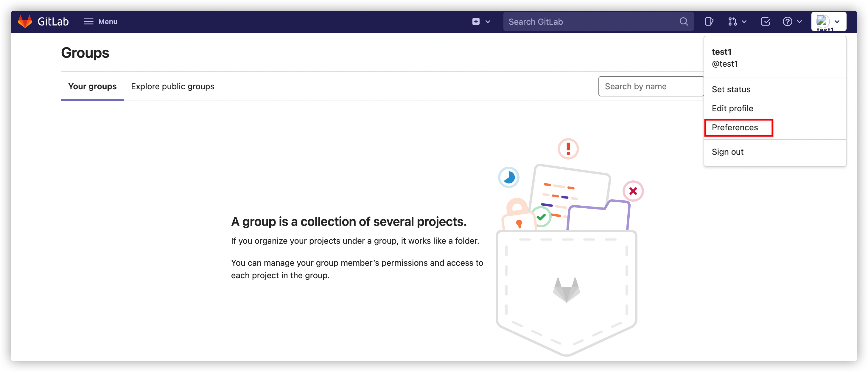This screenshot has width=868, height=372.
Task: Switch to Explore public groups tab
Action: click(x=172, y=87)
